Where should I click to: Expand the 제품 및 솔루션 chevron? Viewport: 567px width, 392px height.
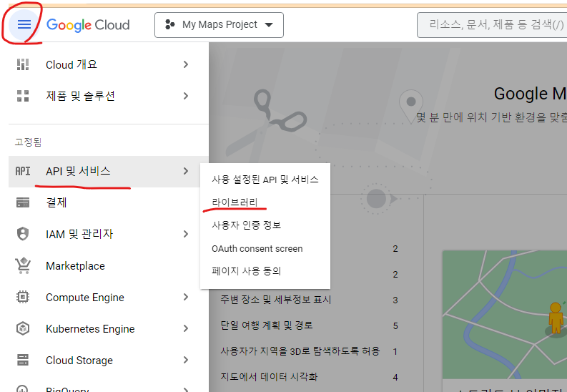186,96
